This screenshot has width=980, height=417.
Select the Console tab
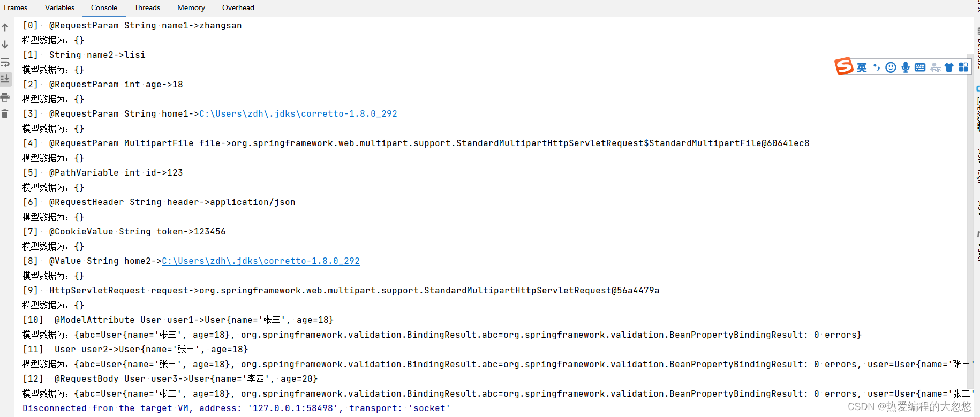point(104,7)
